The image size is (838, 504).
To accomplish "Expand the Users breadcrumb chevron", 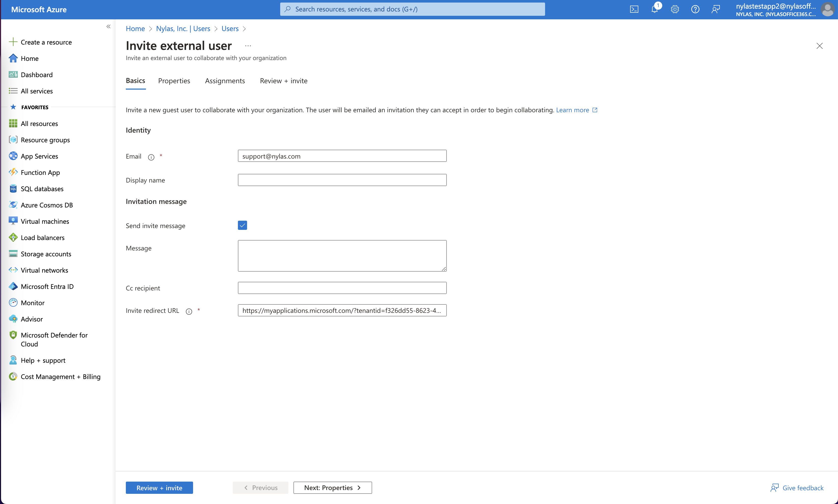I will click(244, 29).
